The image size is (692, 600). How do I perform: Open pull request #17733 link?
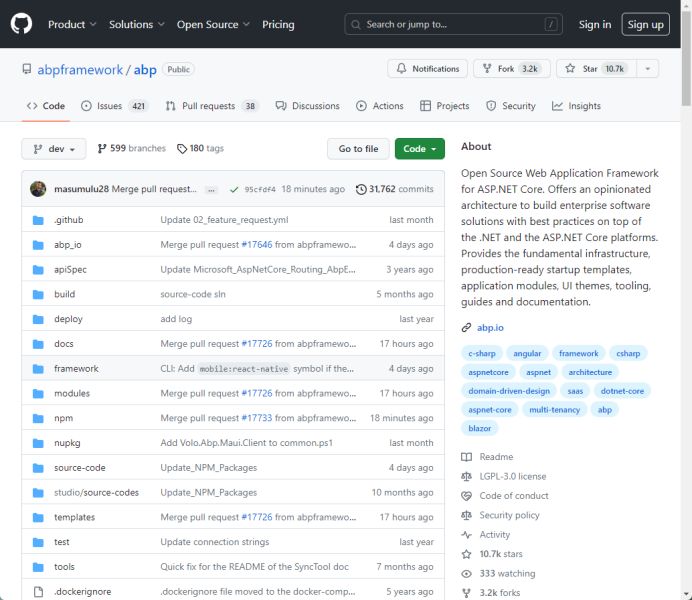point(257,418)
